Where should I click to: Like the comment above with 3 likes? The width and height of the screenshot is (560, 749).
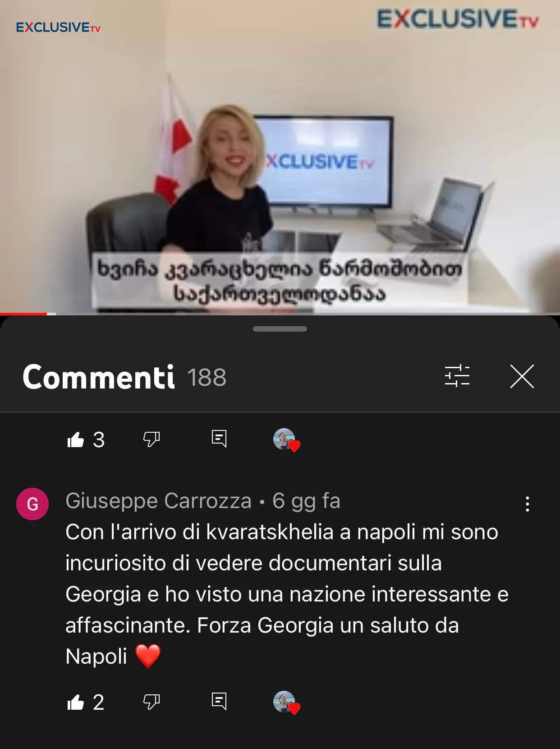(76, 439)
